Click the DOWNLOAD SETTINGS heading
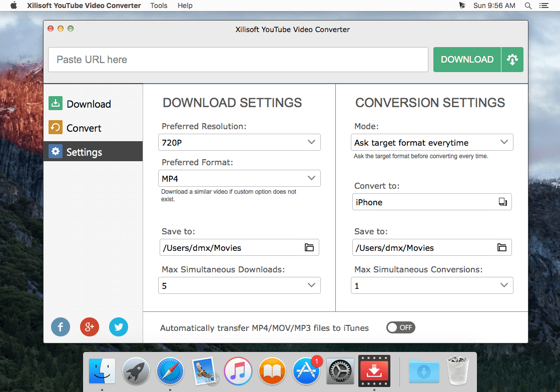 click(232, 103)
